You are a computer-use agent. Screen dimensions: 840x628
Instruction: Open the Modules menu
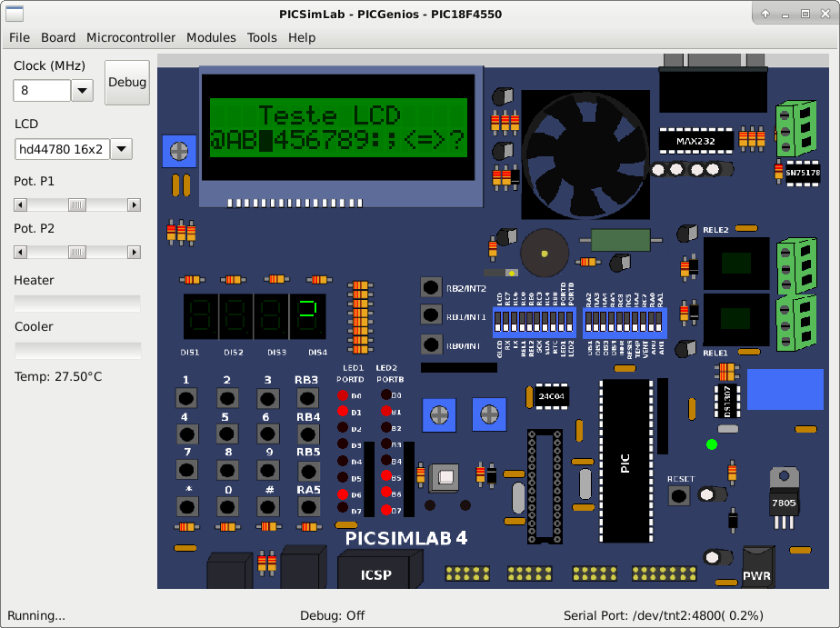tap(211, 37)
